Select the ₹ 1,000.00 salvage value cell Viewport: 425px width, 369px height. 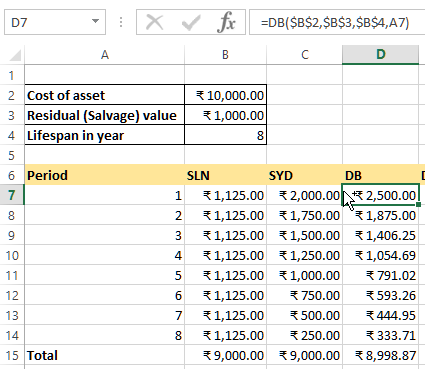pos(225,115)
